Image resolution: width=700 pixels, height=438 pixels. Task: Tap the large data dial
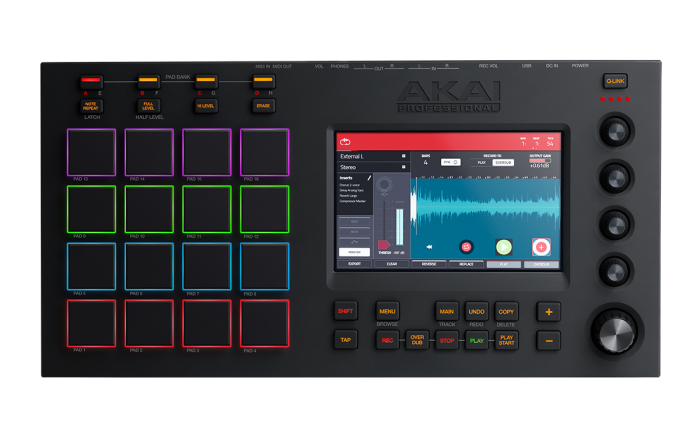[616, 332]
